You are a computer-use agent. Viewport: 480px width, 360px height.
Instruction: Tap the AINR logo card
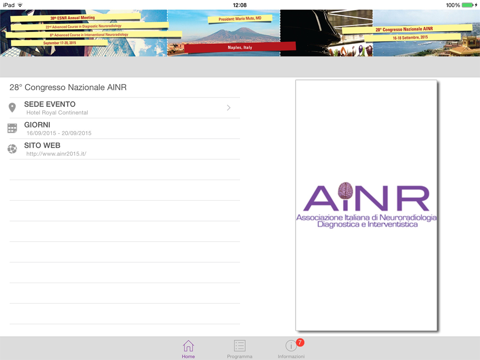pos(366,205)
